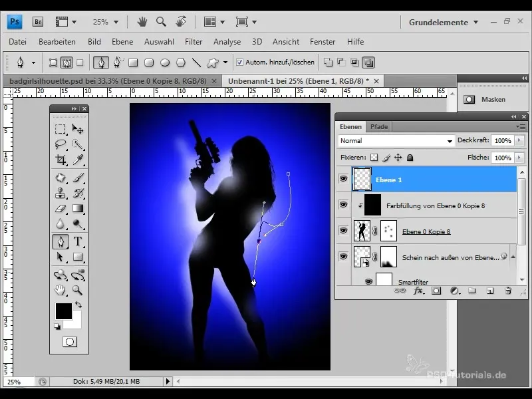Launch Adobe Bridge from the top bar
This screenshot has width=532, height=399.
click(38, 22)
